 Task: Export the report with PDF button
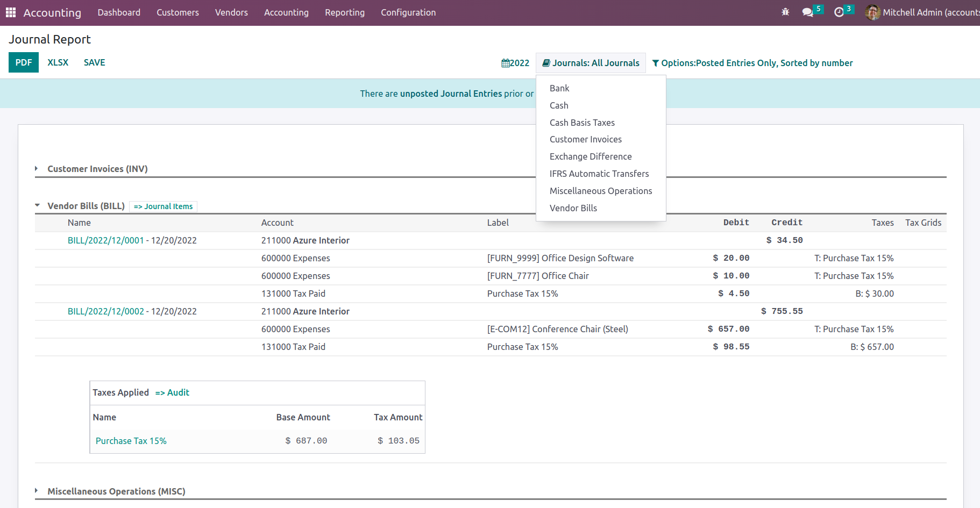[24, 62]
